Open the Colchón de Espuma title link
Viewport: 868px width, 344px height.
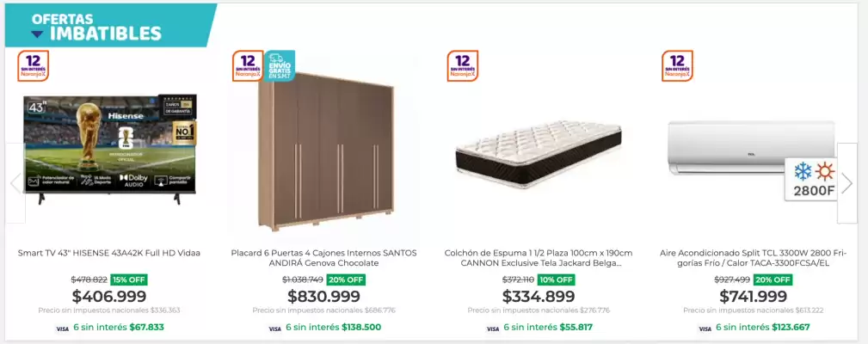click(539, 258)
